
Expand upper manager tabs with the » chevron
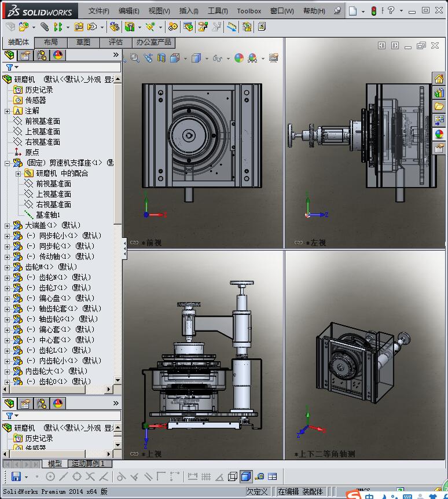pyautogui.click(x=116, y=55)
